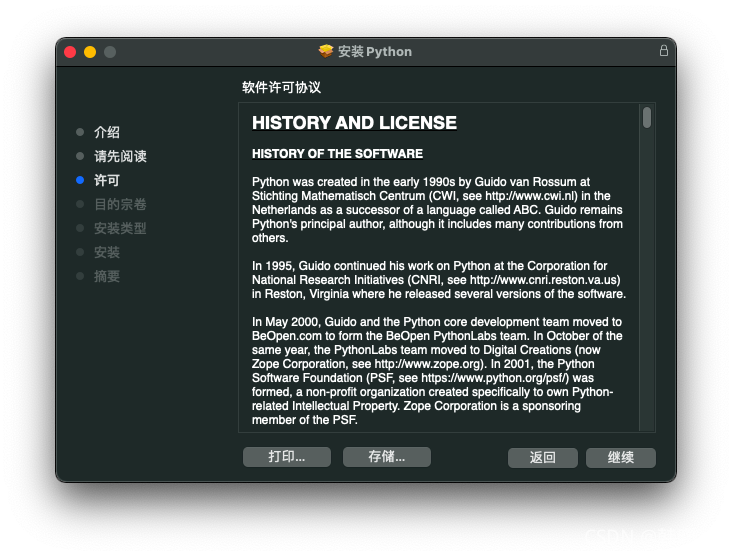Click 'In 1995, Guido continued' paragraph start

point(316,266)
